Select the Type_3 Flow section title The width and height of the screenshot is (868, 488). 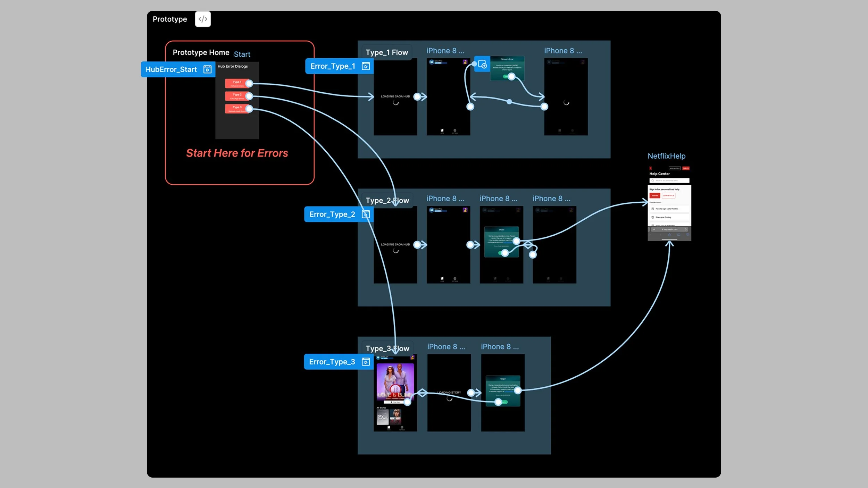coord(387,348)
